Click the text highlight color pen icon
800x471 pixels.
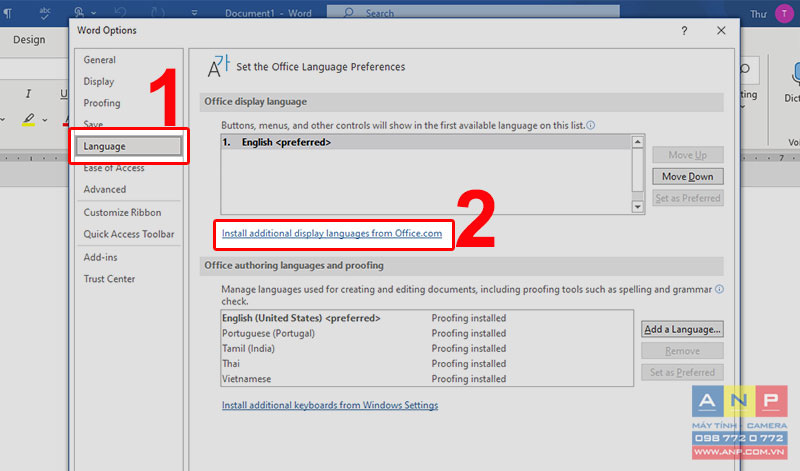click(x=29, y=120)
